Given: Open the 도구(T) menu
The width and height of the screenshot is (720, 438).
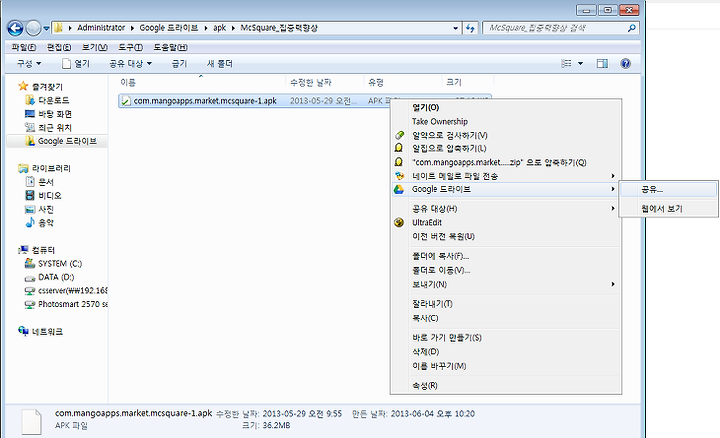Looking at the screenshot, I should point(130,47).
